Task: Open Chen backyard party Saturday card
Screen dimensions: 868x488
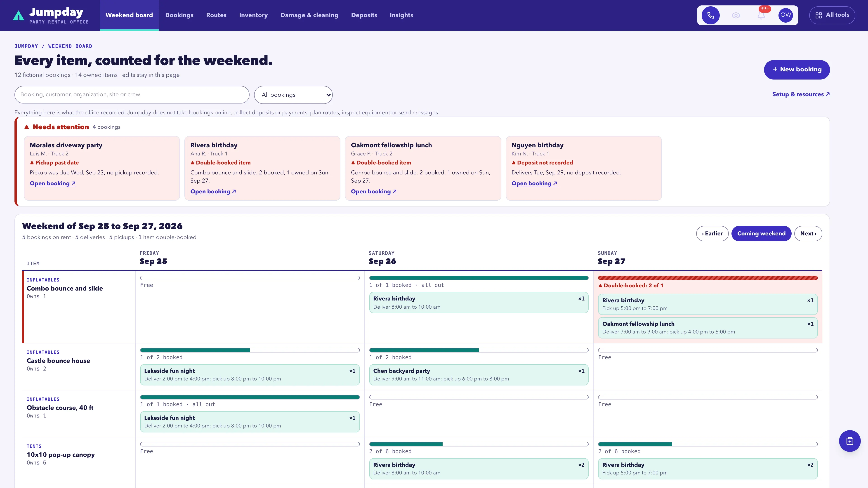Action: (x=479, y=375)
